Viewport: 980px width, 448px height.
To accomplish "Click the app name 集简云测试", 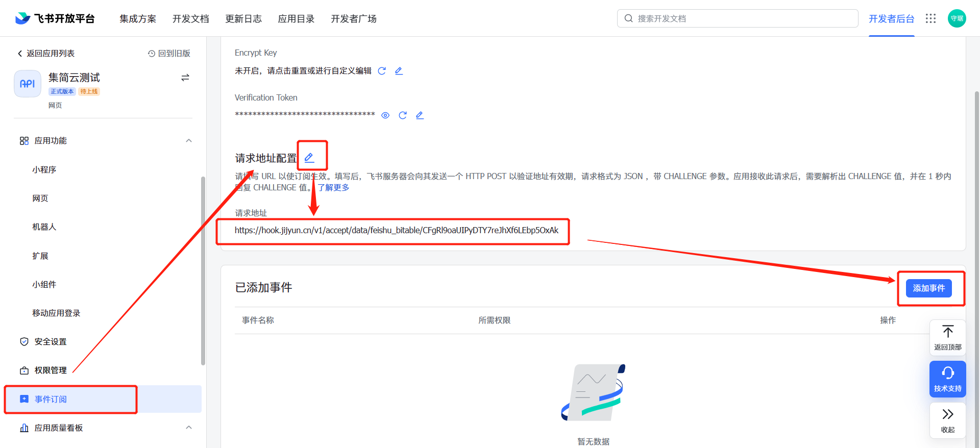I will point(75,78).
